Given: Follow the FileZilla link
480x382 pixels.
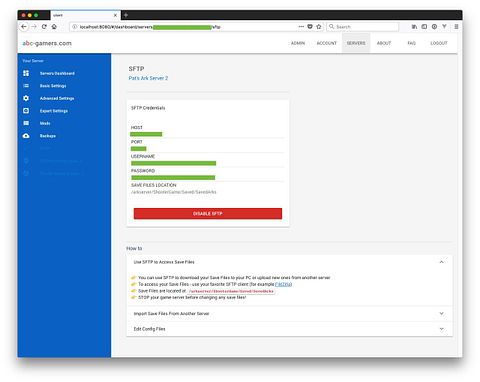Looking at the screenshot, I should tap(283, 284).
